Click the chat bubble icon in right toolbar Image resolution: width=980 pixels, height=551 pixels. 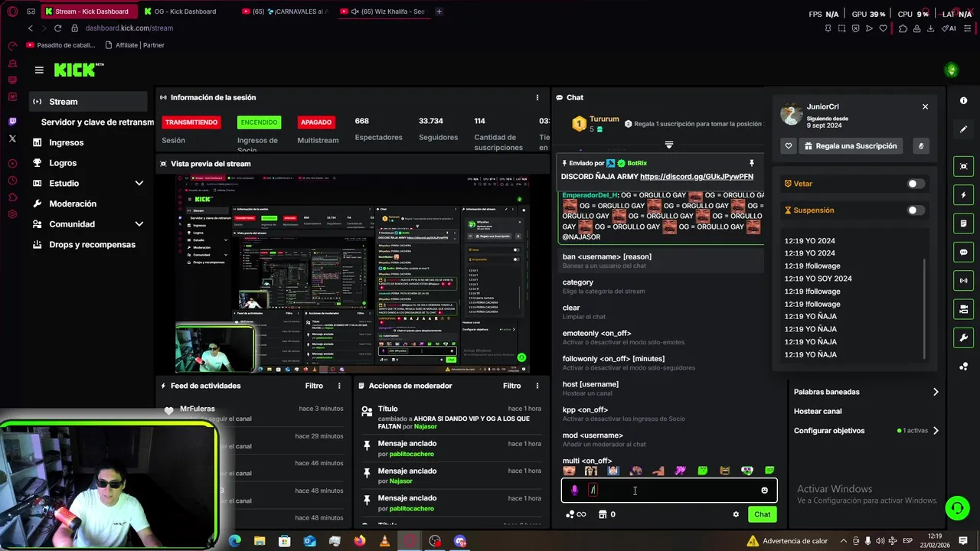coord(963,252)
